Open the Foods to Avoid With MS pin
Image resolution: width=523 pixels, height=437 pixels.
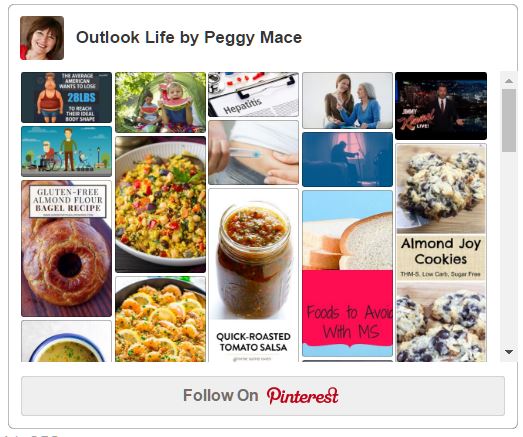click(x=348, y=274)
